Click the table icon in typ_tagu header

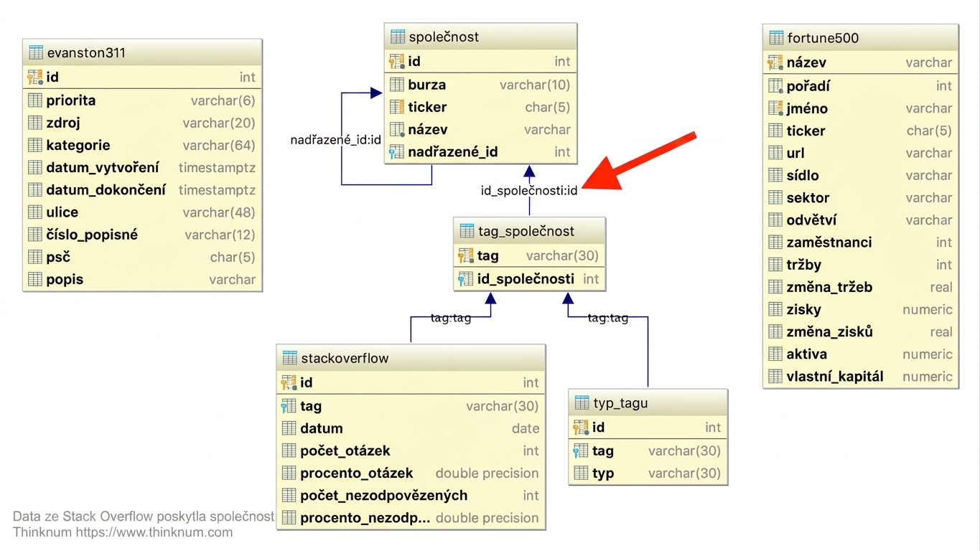pos(582,402)
